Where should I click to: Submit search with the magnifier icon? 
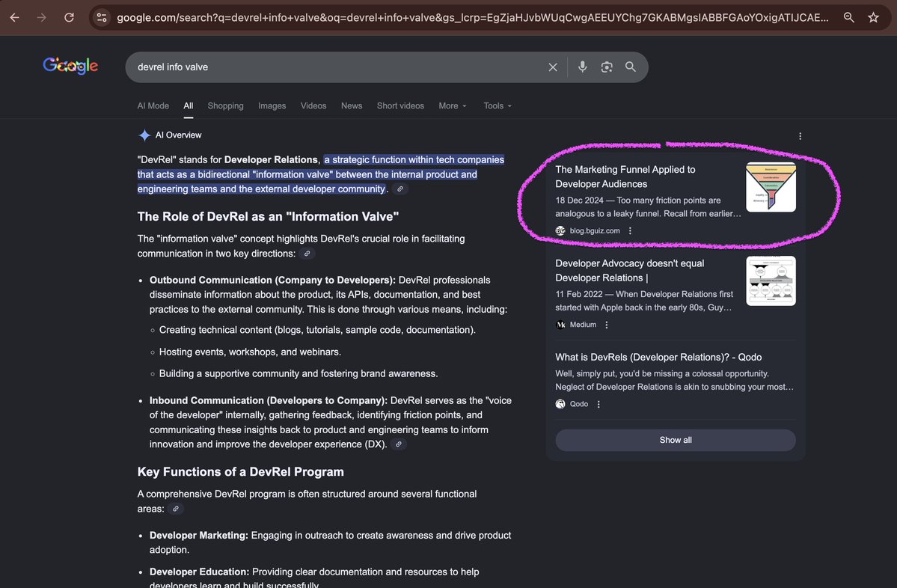631,67
